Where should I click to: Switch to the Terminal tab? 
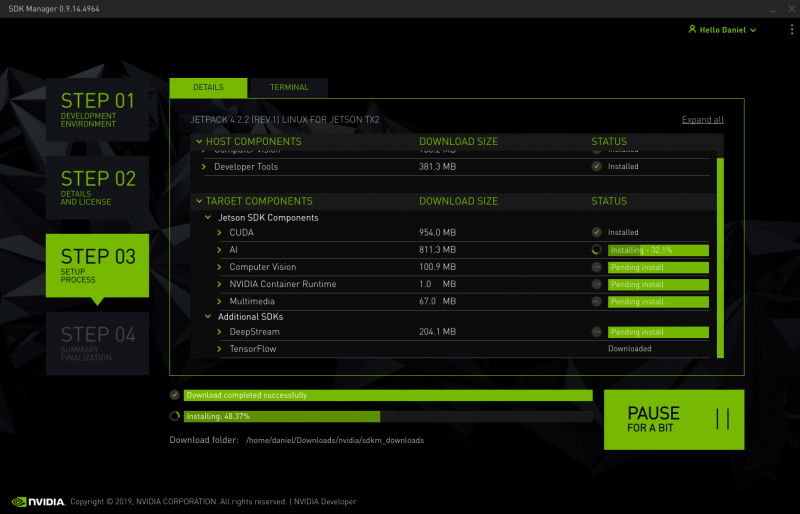pyautogui.click(x=289, y=88)
